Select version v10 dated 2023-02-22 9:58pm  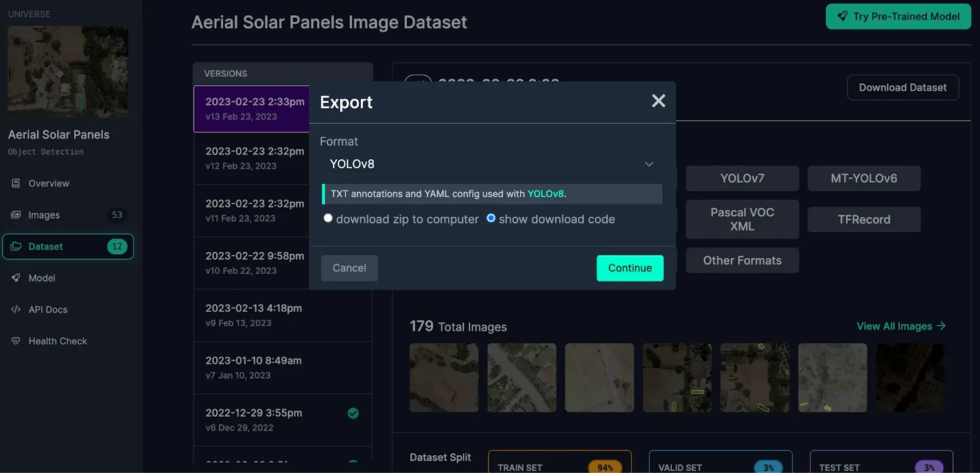click(252, 263)
